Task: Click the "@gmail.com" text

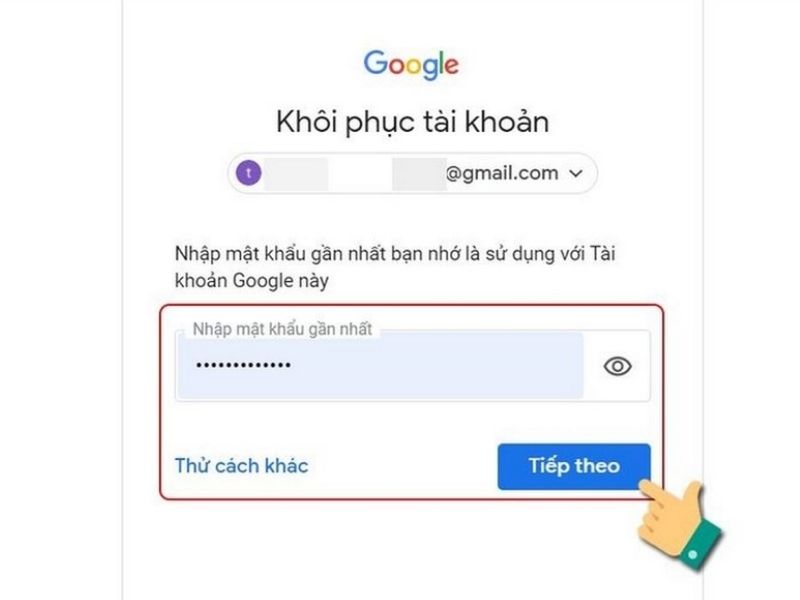Action: [x=502, y=174]
